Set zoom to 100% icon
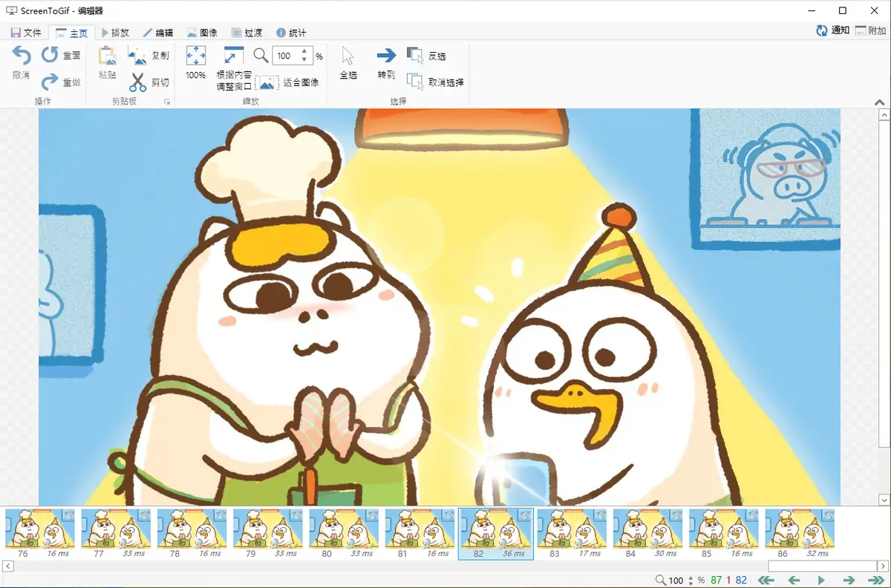This screenshot has width=891, height=588. point(195,56)
